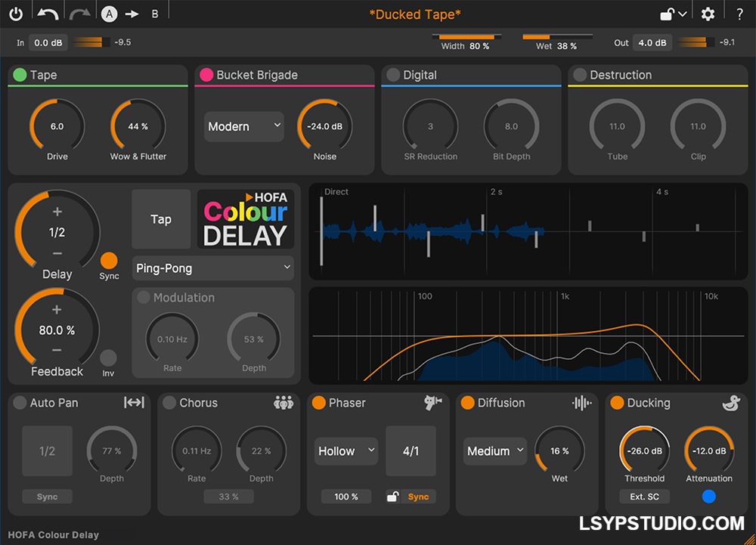Open the Diffusion Medium dropdown

pos(494,451)
